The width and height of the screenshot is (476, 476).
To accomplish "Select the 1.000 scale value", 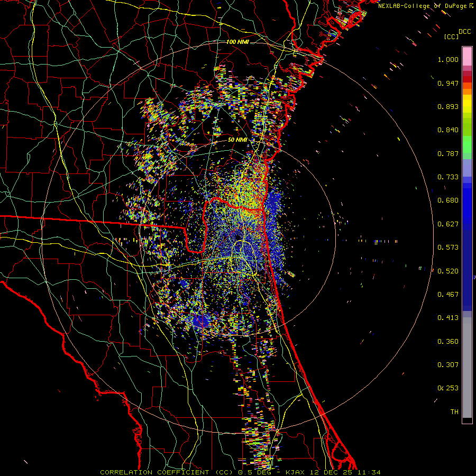I will [448, 59].
